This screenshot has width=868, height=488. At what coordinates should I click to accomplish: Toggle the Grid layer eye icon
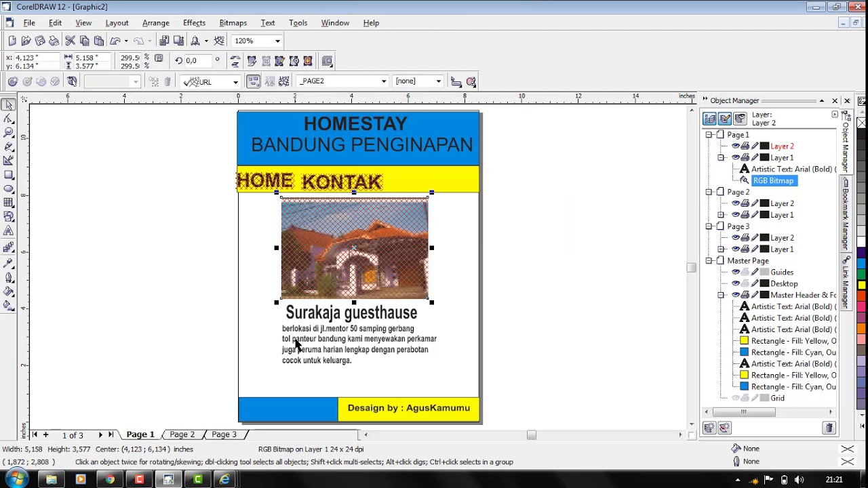(x=735, y=399)
